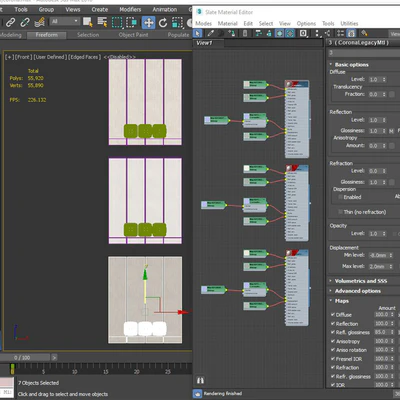Toggle Show Background in Preview icon

click(290, 33)
